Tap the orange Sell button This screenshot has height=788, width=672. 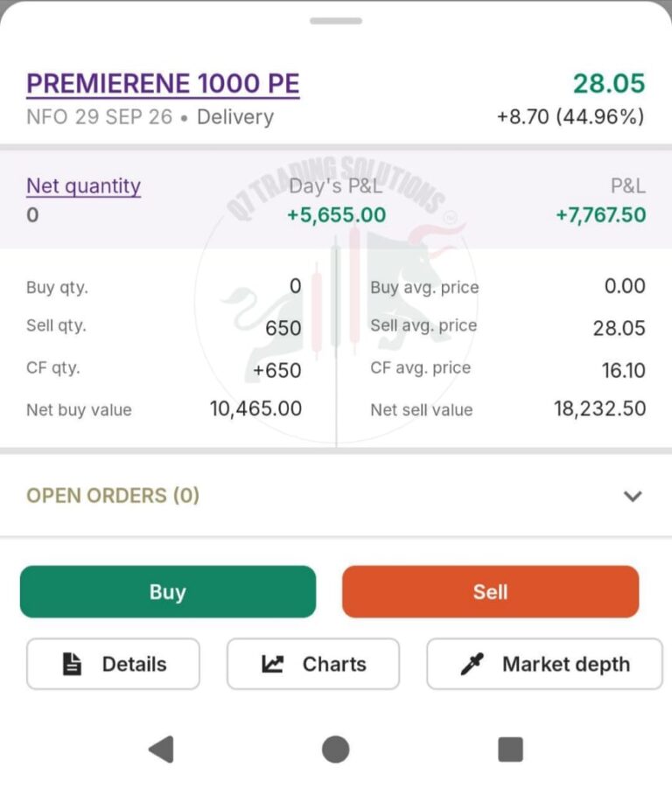tap(491, 591)
